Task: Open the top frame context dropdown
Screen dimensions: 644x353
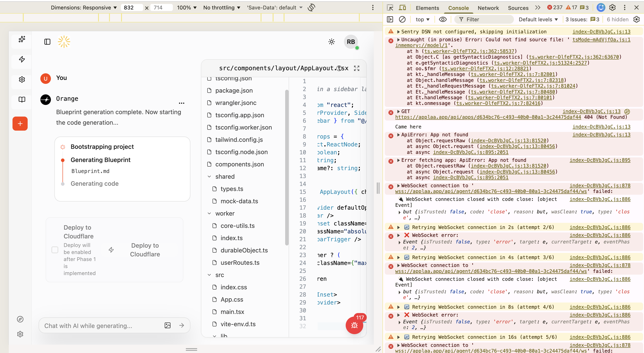Action: tap(422, 19)
